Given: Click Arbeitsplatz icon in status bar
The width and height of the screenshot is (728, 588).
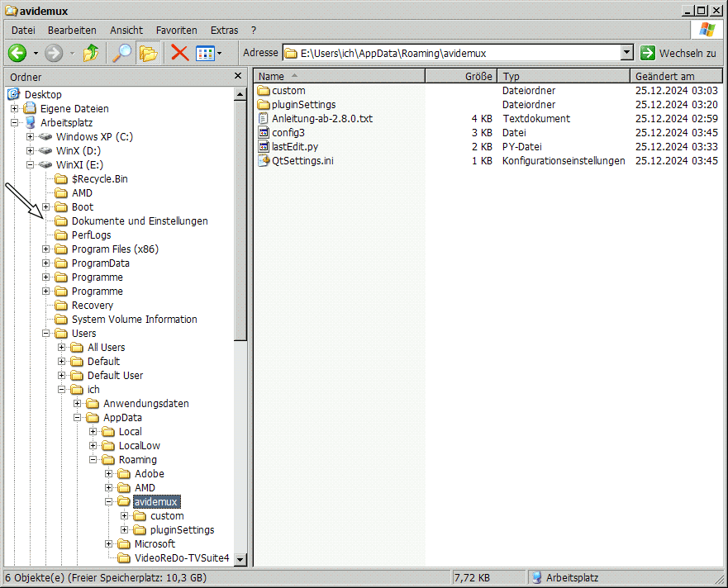Looking at the screenshot, I should [537, 578].
